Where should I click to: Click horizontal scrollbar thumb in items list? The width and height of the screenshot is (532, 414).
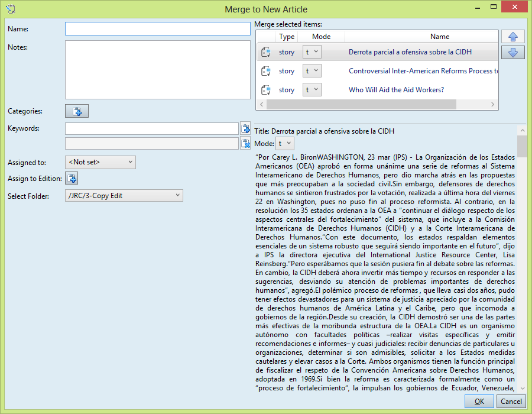[361, 105]
